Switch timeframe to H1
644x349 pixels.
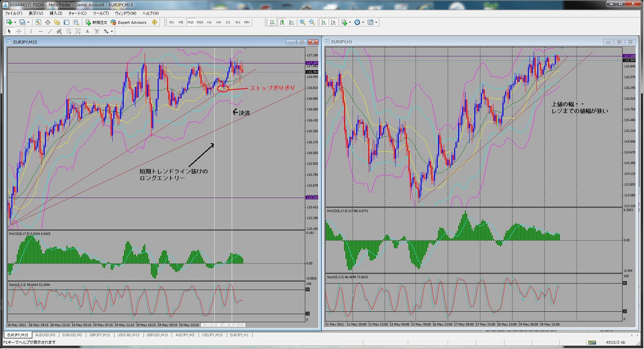pyautogui.click(x=209, y=22)
